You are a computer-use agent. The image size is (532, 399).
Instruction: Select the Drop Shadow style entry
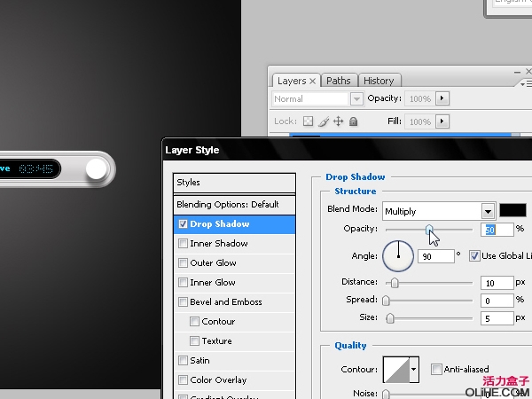(x=234, y=224)
